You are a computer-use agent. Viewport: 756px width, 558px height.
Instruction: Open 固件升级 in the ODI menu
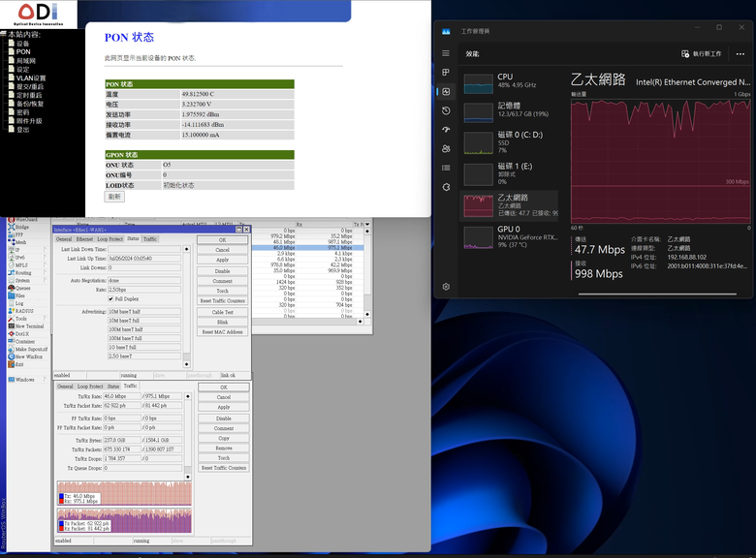click(29, 121)
